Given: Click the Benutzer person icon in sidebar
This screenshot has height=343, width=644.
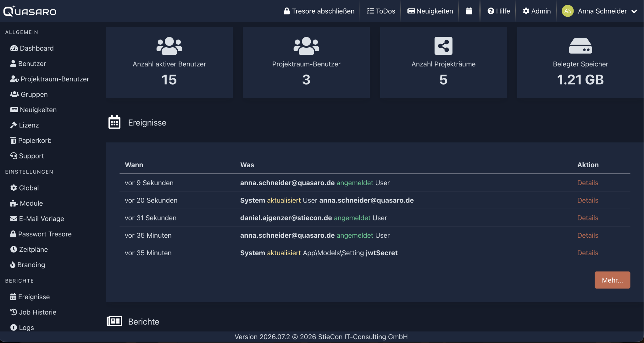Looking at the screenshot, I should (x=13, y=64).
